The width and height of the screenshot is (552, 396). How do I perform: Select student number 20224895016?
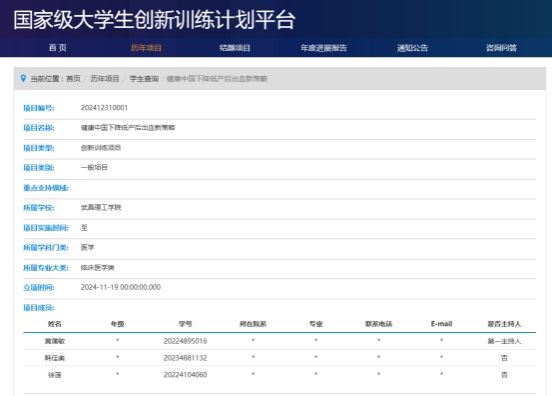(185, 341)
